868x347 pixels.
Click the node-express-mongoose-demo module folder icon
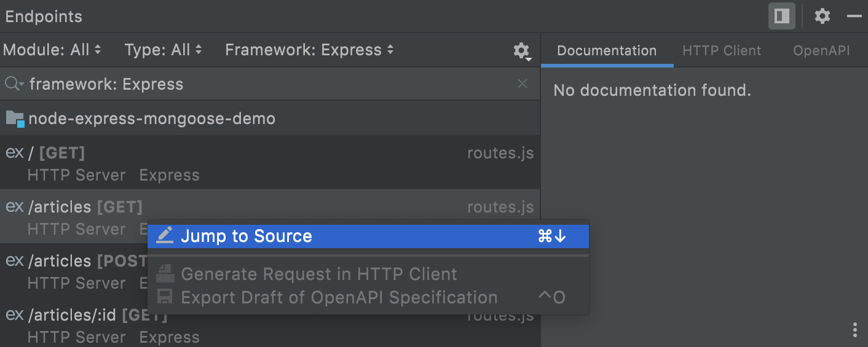click(15, 119)
